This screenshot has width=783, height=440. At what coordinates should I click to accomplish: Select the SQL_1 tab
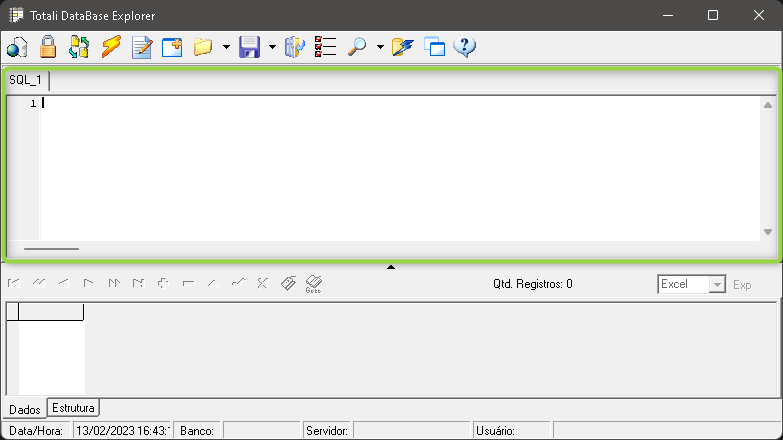coord(25,80)
